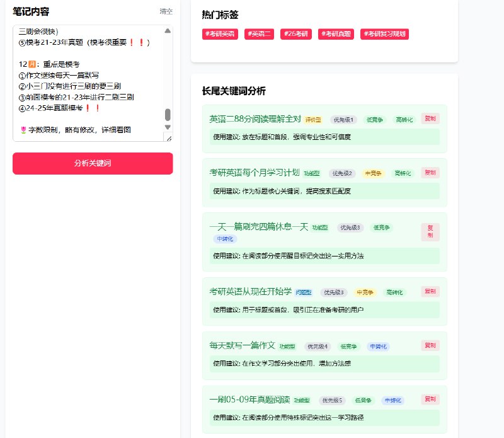The width and height of the screenshot is (504, 438).
Task: Copy keyword 一天一篇刷完四篇休息一天
Action: pyautogui.click(x=430, y=232)
